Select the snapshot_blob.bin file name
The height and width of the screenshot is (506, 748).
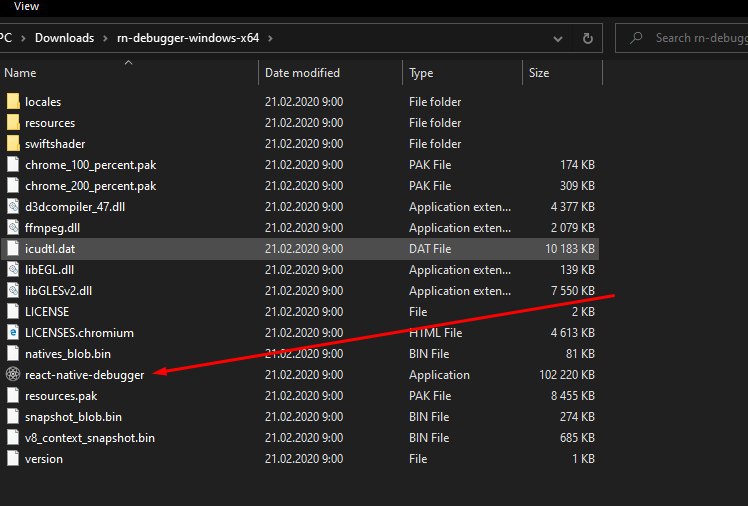click(73, 417)
